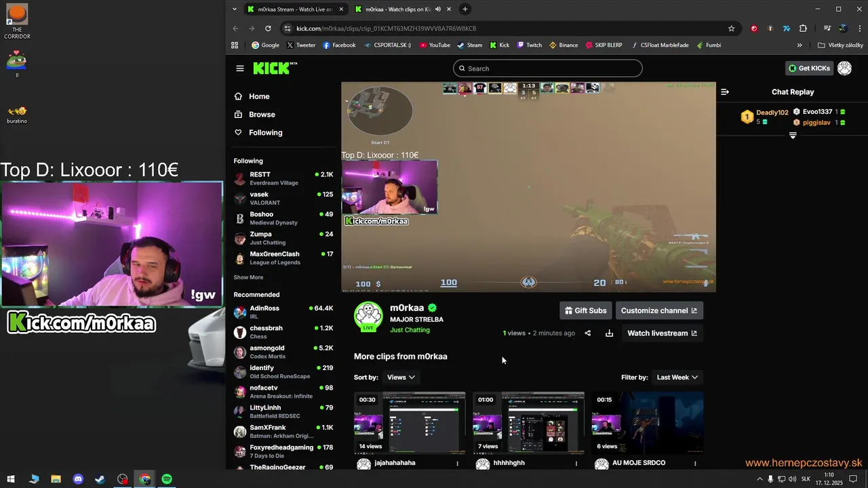Open Discord from the taskbar
This screenshot has width=868, height=488.
(x=78, y=479)
